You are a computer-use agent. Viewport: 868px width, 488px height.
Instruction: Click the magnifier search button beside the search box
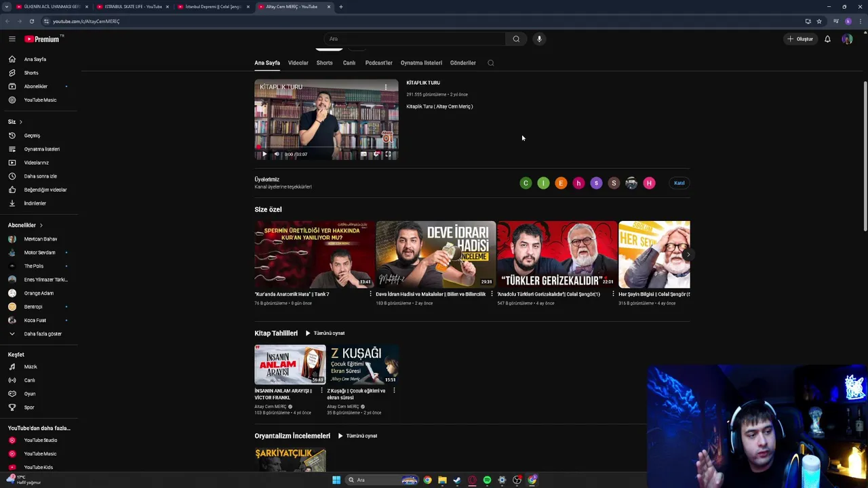click(516, 39)
